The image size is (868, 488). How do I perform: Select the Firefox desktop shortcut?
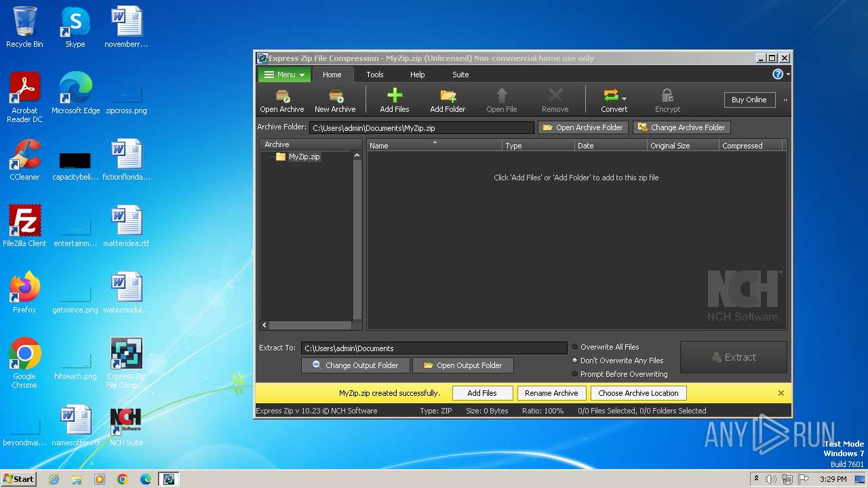(x=24, y=293)
